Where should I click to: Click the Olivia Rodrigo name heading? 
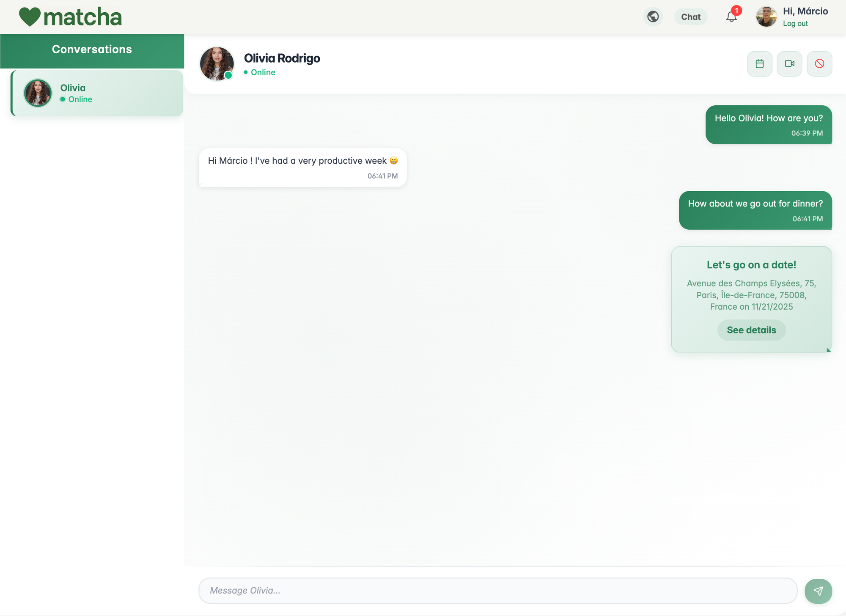click(x=282, y=58)
